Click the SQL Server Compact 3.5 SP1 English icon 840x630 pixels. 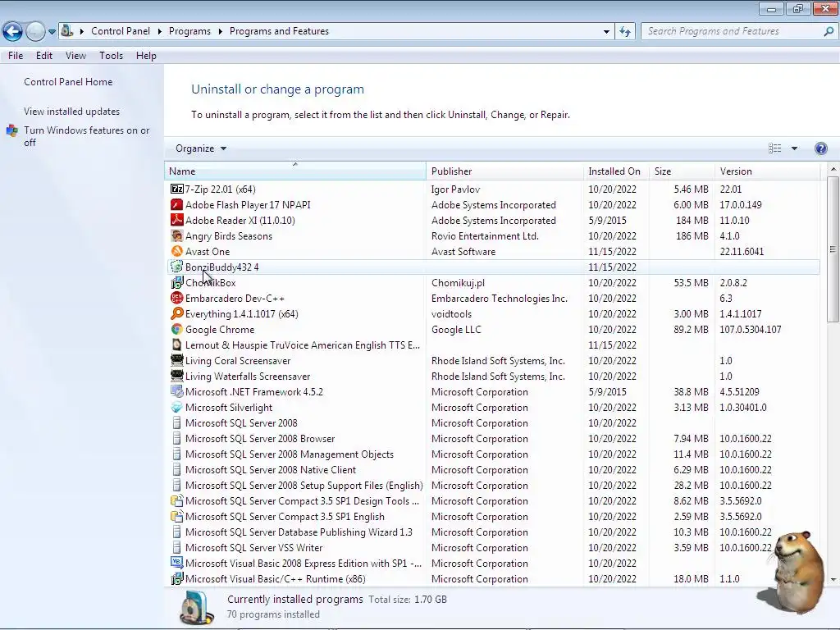click(x=177, y=517)
